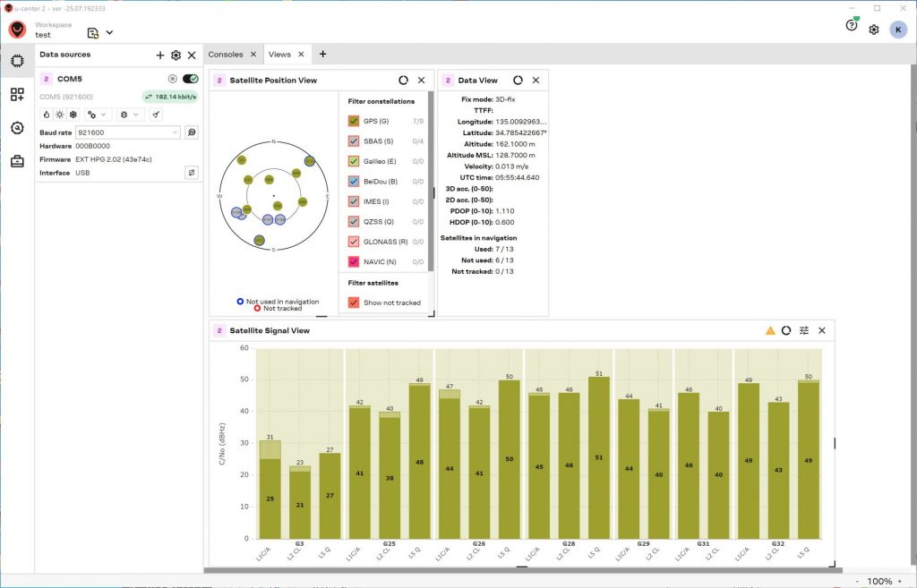Screen dimensions: 917x588
Task: Add a new tab with plus button
Action: [322, 55]
